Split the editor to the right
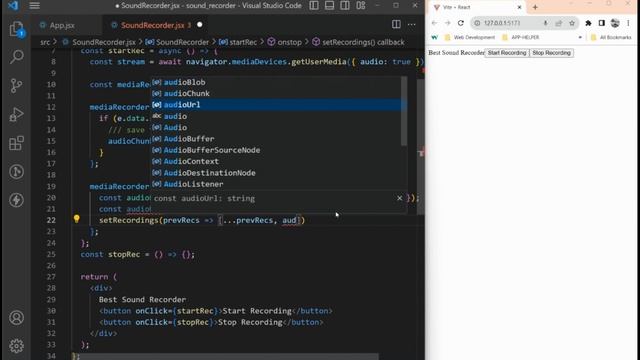This screenshot has height=360, width=640. (x=396, y=24)
